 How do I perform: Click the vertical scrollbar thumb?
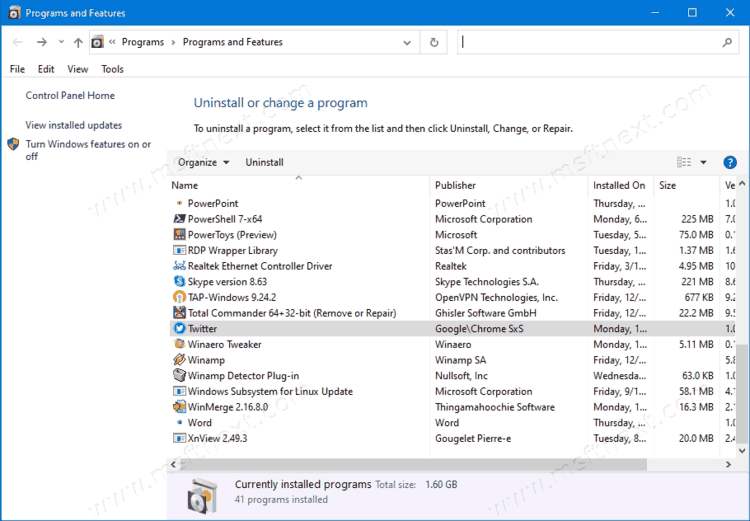(742, 394)
